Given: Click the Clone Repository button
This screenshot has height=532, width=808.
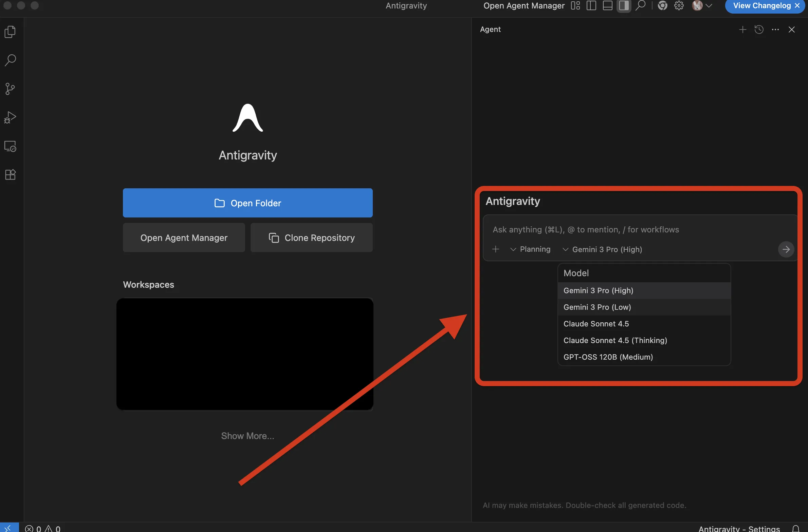Looking at the screenshot, I should (x=311, y=238).
